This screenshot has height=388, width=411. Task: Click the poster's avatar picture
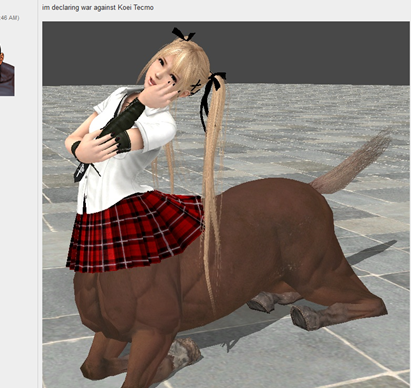tap(7, 71)
